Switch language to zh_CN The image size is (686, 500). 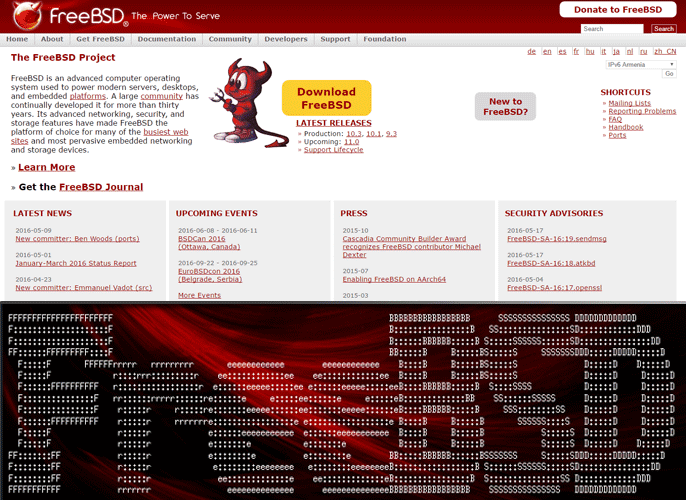pos(665,51)
